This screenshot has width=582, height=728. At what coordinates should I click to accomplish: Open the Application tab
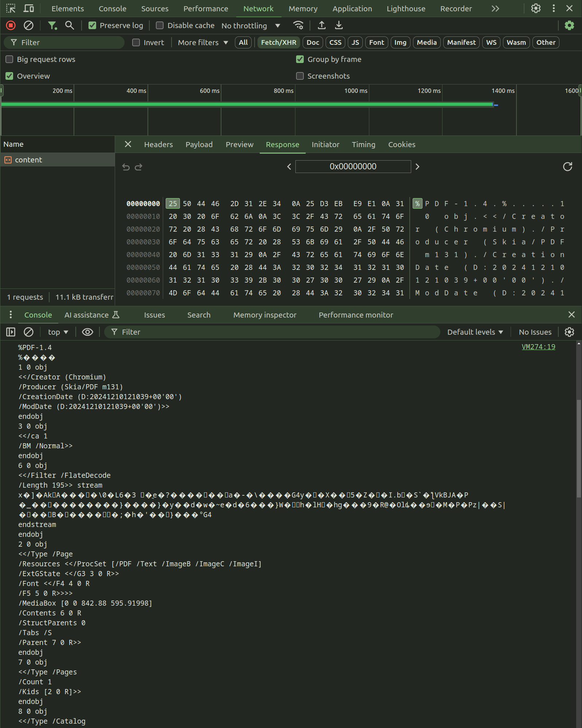coord(352,8)
